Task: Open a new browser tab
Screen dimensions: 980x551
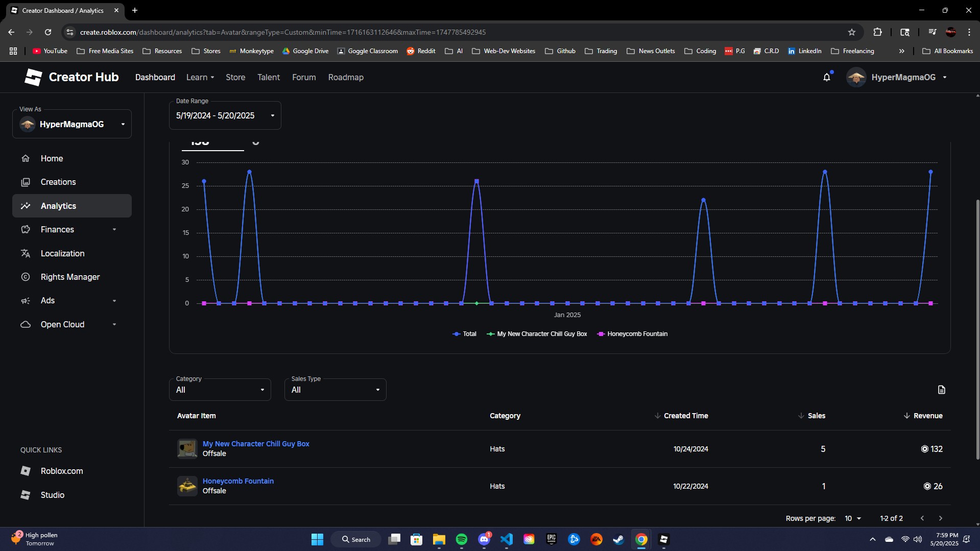Action: point(135,10)
